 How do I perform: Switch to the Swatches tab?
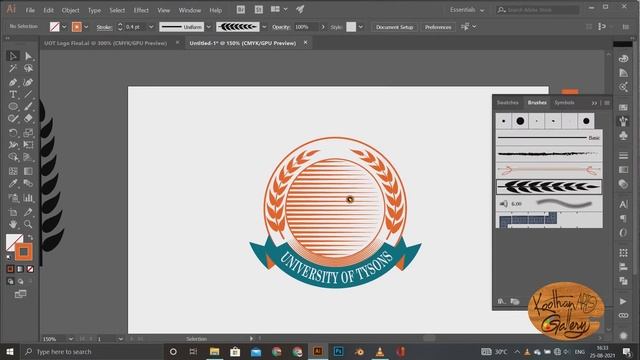click(507, 103)
